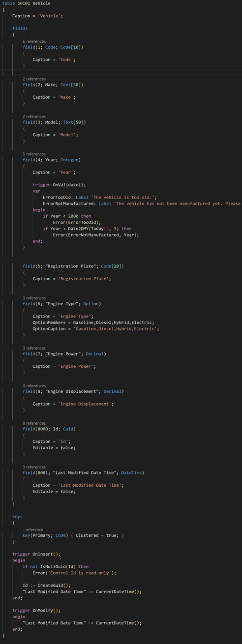
Task: Click the 'Id := CreateGuid();' statement
Action: pyautogui.click(x=47, y=585)
